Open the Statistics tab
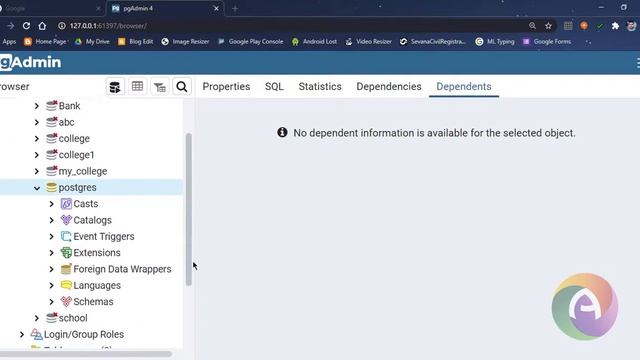640x360 pixels. 320,87
